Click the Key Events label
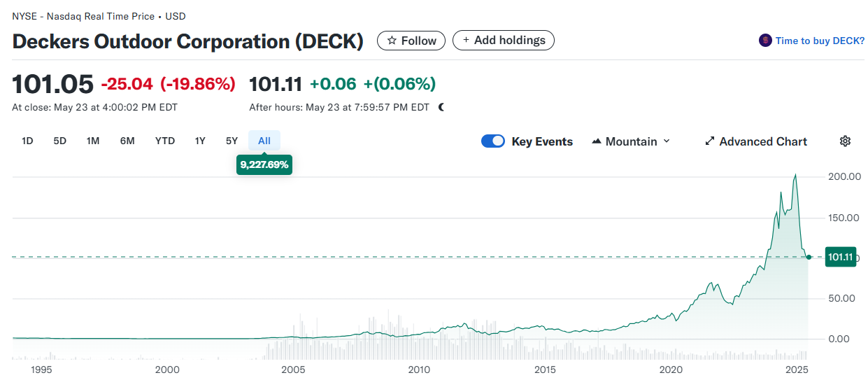 pos(542,141)
